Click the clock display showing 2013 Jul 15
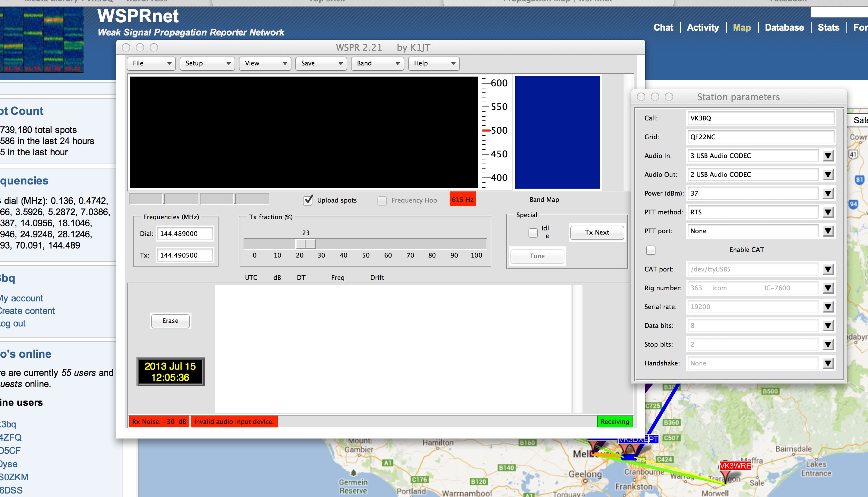 pos(170,372)
